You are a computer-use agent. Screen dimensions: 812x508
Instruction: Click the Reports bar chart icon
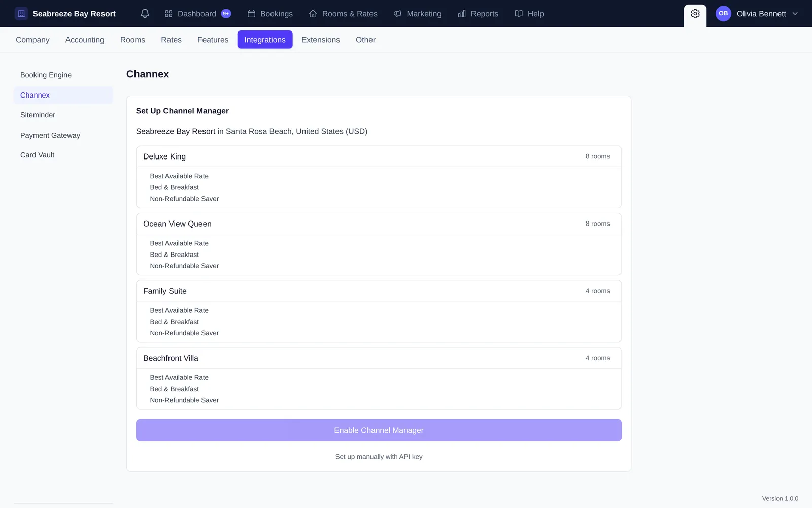[x=462, y=14]
